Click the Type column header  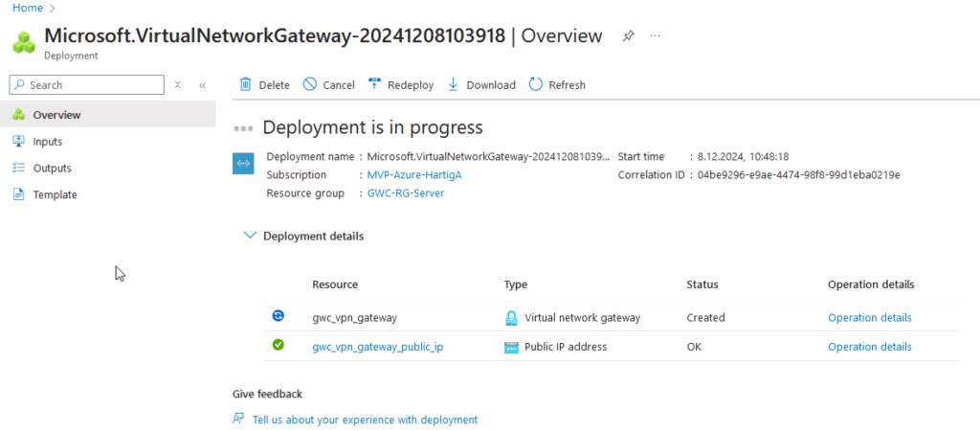pos(516,284)
